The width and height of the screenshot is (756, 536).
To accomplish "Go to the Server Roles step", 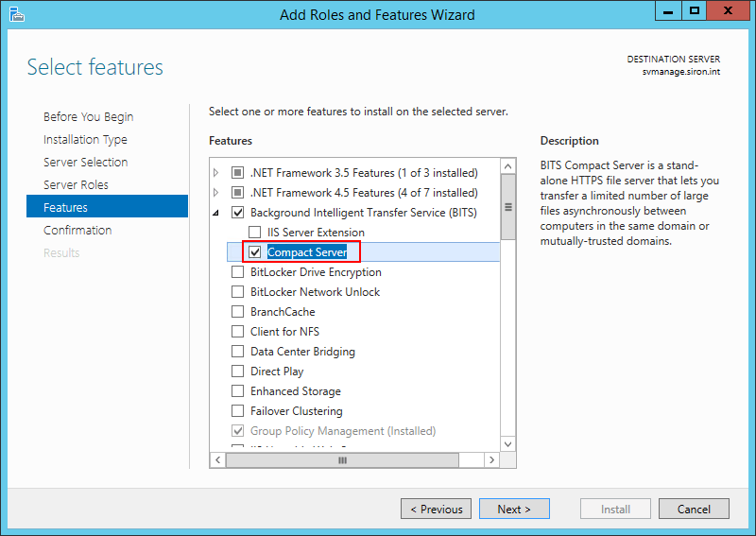I will point(76,184).
